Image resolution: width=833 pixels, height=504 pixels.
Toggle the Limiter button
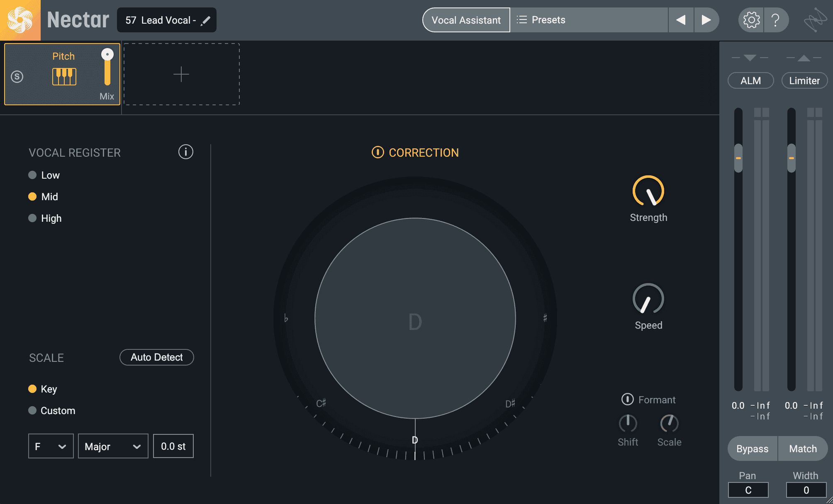[x=805, y=80]
